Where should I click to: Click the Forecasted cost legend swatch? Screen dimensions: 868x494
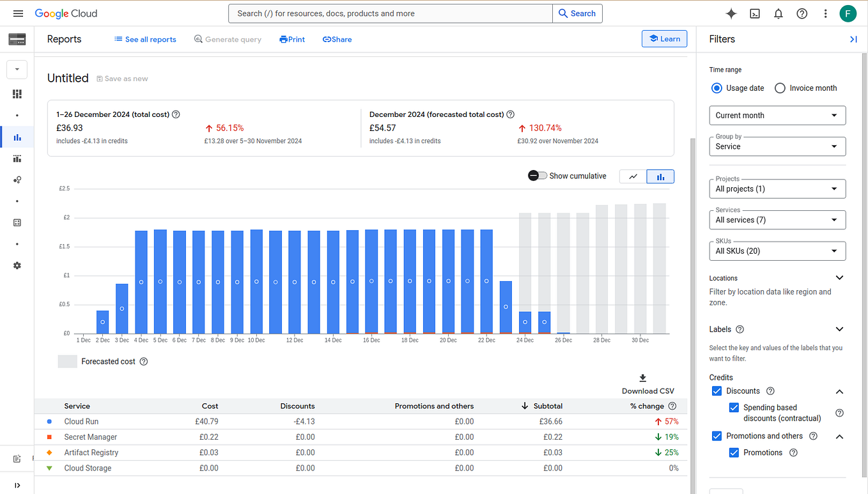(x=67, y=361)
